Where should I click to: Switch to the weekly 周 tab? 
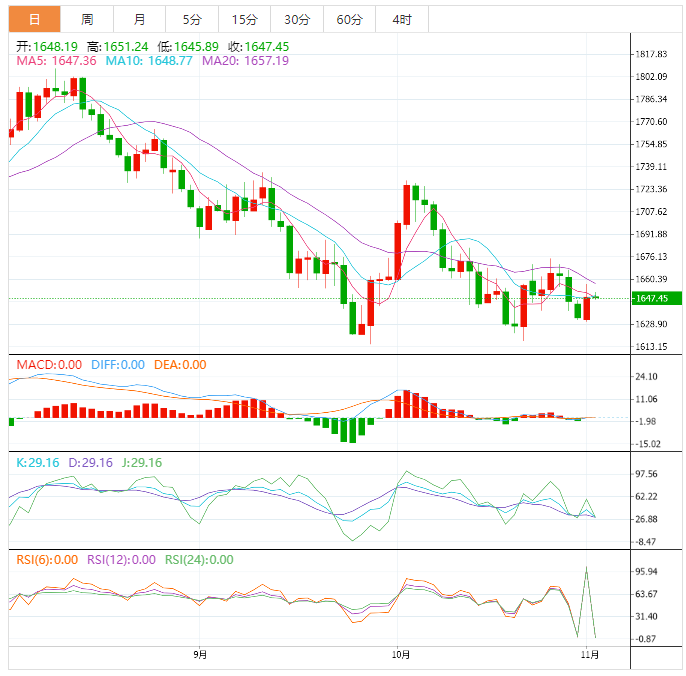tap(87, 19)
